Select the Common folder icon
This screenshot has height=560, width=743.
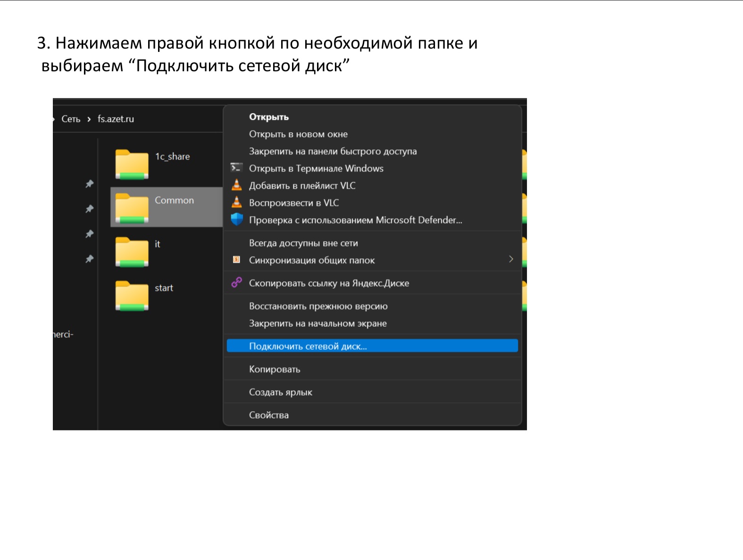pos(132,208)
